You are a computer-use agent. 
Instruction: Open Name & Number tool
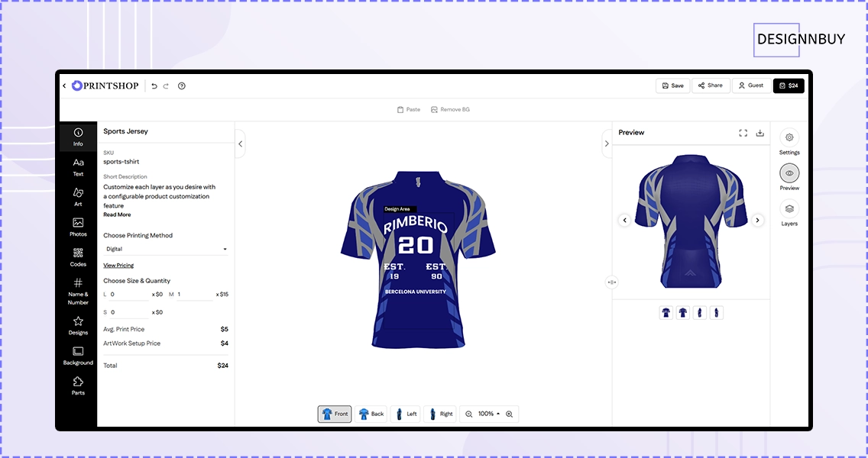(78, 291)
